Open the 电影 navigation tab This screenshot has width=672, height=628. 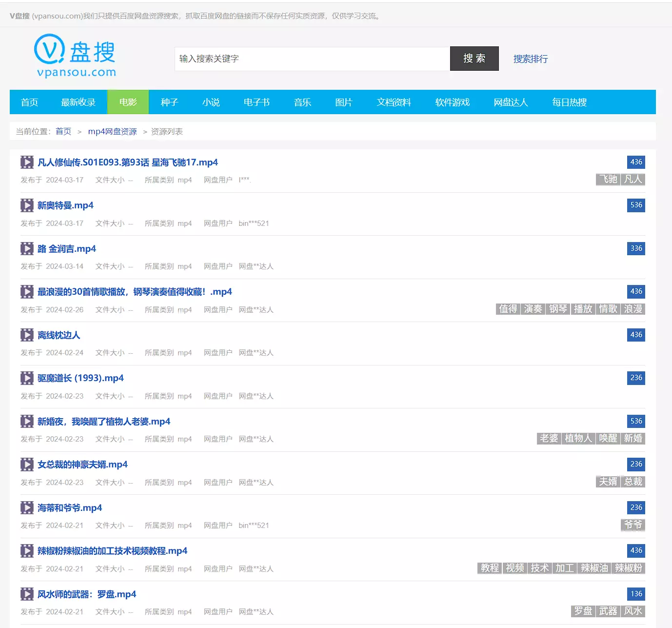click(x=128, y=102)
